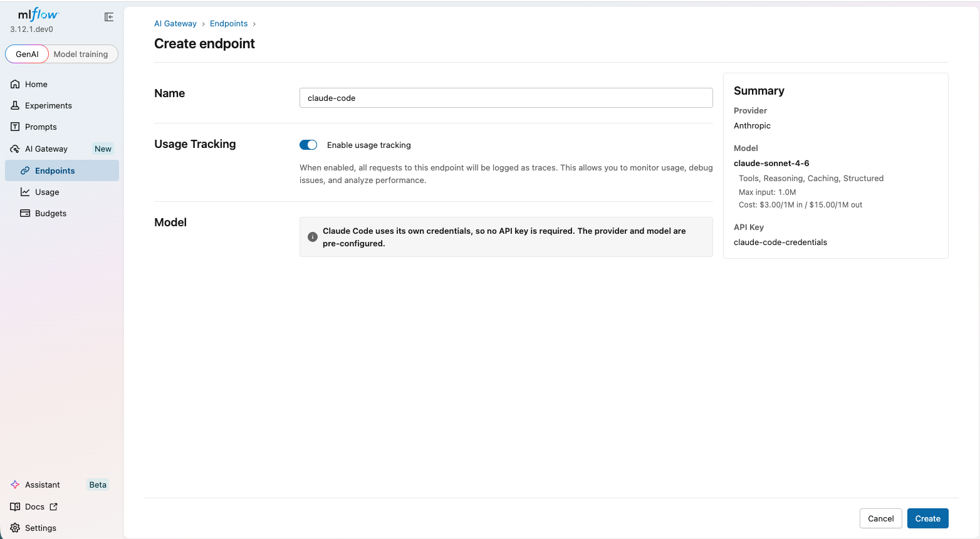Click the Name input field with claude-code
This screenshot has height=539, width=980.
click(506, 98)
